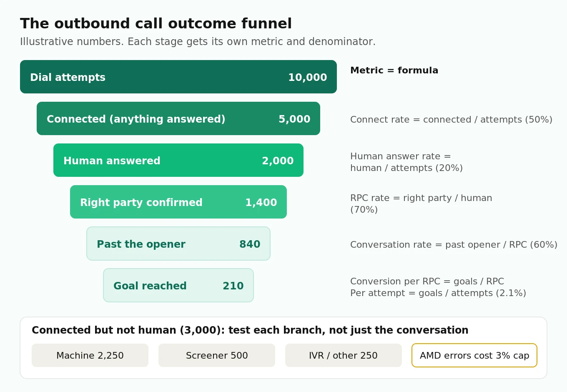This screenshot has height=392, width=567.
Task: Click the 2,000 human answered value
Action: (278, 161)
